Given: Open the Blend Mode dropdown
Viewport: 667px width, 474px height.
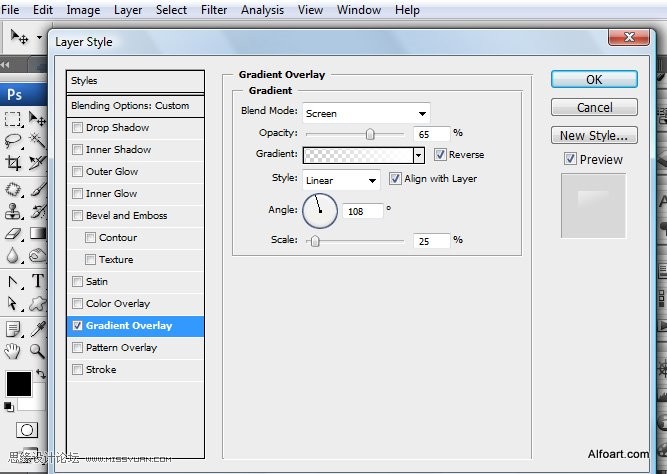Looking at the screenshot, I should (x=366, y=114).
